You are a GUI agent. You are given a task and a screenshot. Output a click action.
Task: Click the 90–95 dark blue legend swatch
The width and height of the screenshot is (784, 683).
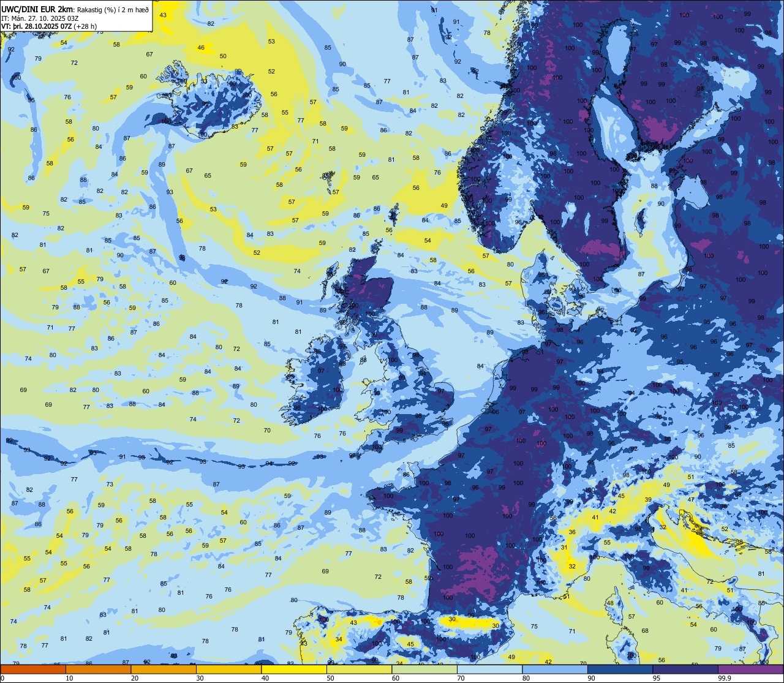coord(620,669)
